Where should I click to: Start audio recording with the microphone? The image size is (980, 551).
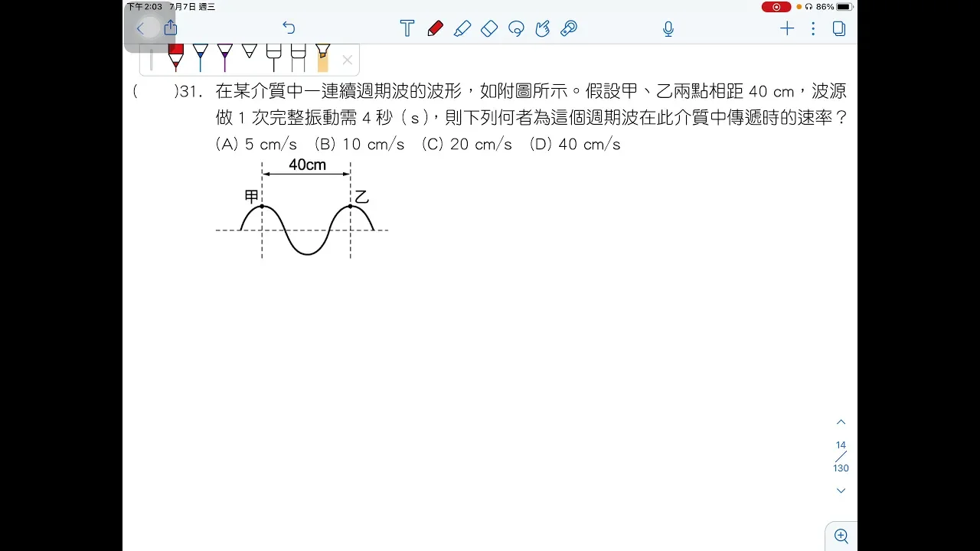click(668, 28)
